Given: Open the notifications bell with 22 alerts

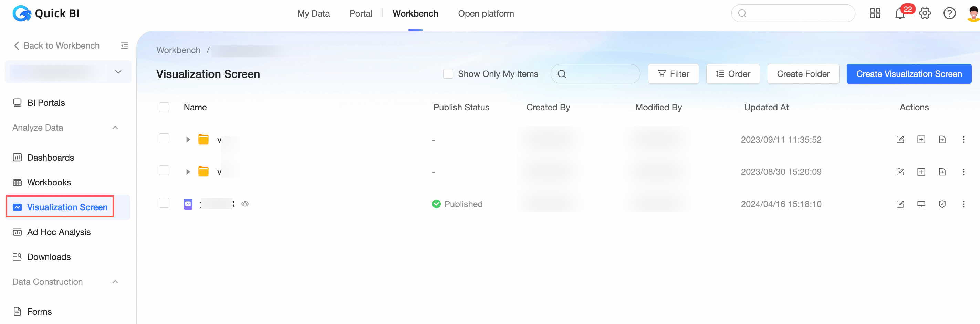Looking at the screenshot, I should coord(900,13).
